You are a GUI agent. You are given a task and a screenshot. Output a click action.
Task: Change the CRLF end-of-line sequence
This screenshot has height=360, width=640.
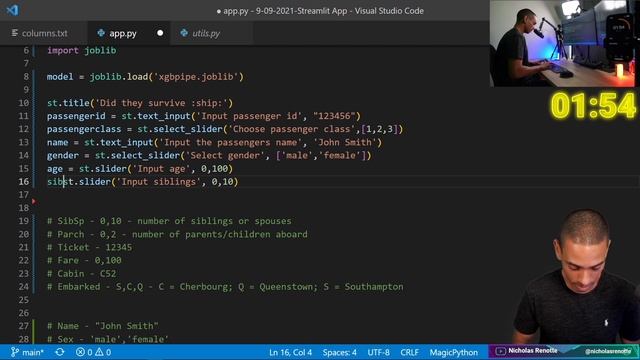point(409,352)
